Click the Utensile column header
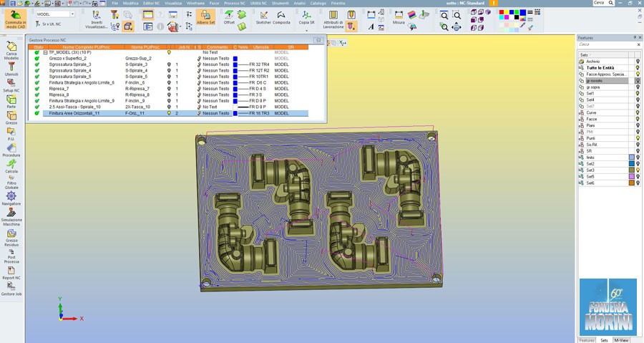This screenshot has width=644, height=343. [x=260, y=47]
